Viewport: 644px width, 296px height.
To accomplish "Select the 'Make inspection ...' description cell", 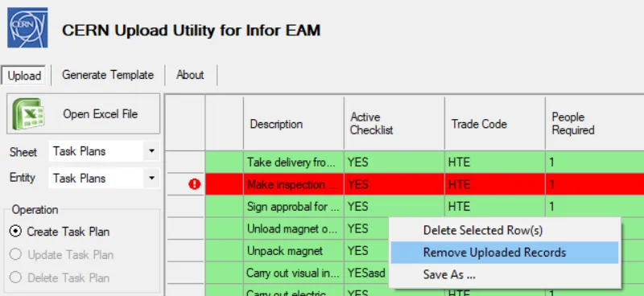I will (x=294, y=184).
